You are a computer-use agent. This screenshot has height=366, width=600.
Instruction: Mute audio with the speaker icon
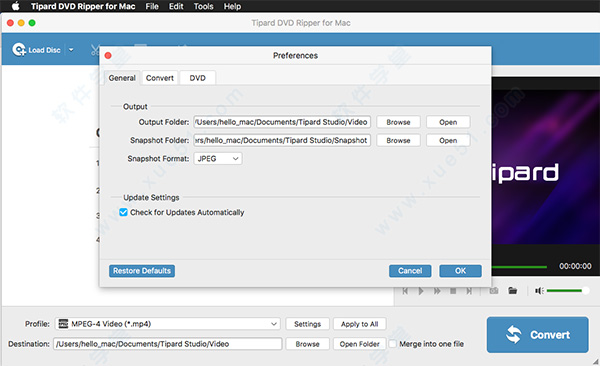pyautogui.click(x=539, y=291)
